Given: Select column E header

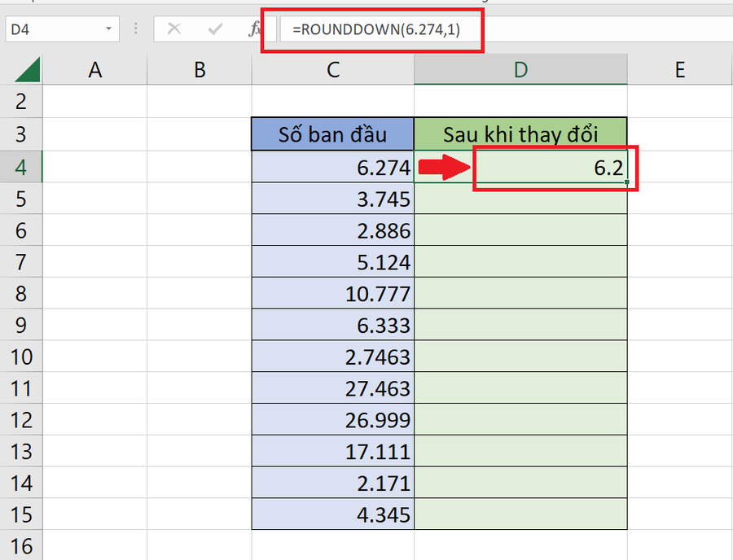Looking at the screenshot, I should pyautogui.click(x=680, y=70).
